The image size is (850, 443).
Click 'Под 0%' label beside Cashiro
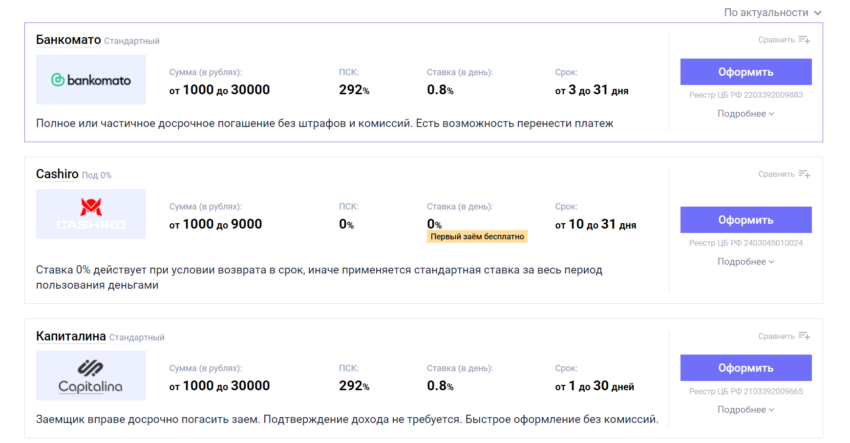coord(96,175)
